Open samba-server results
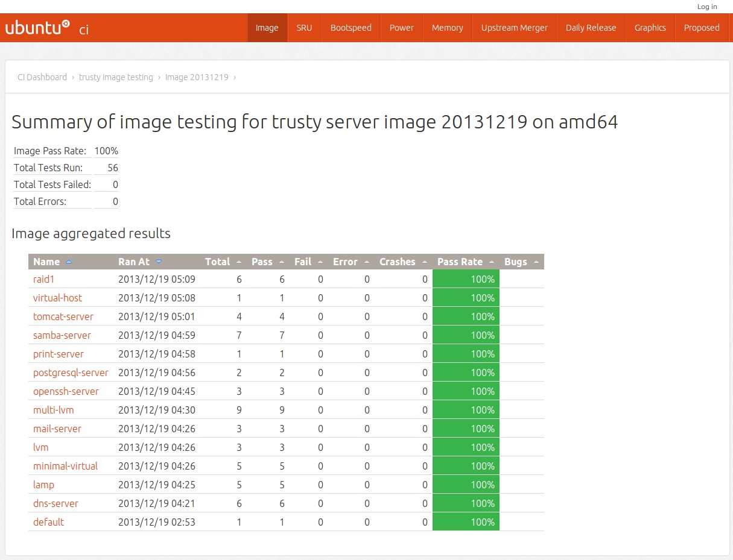733x560 pixels. point(62,335)
